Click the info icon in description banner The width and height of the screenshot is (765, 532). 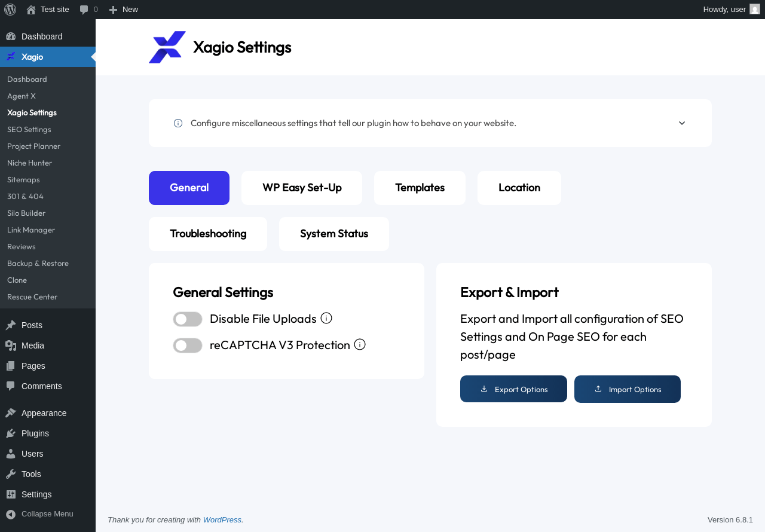coord(178,123)
